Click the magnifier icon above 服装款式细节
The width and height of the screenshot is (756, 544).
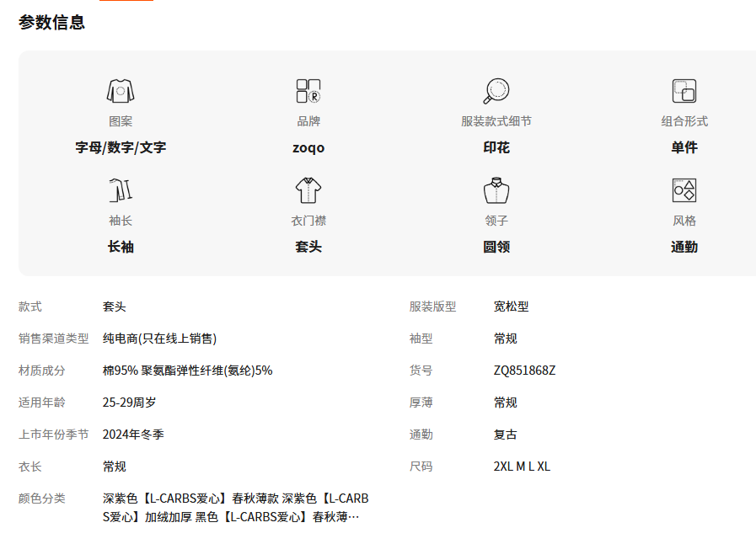[496, 91]
